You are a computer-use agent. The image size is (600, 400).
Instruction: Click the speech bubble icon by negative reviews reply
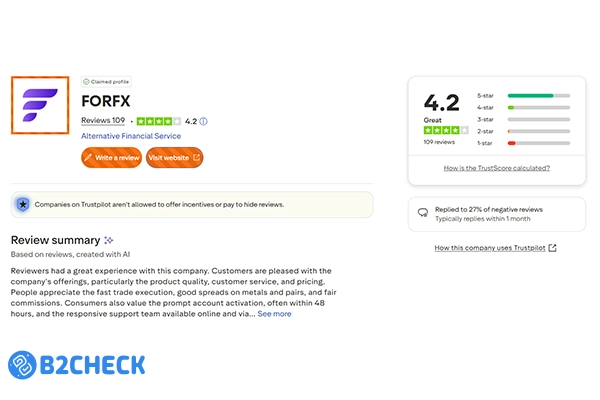[x=425, y=211]
